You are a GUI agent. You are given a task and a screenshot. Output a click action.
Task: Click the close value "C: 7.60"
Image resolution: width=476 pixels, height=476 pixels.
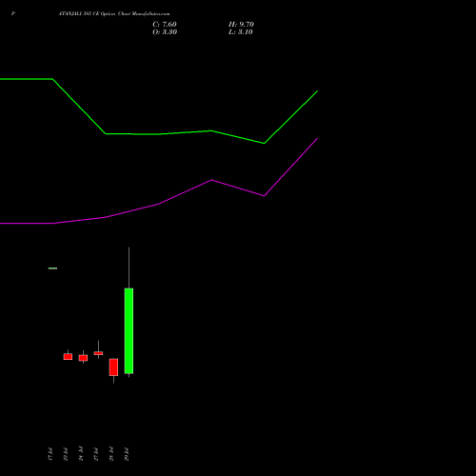pos(165,25)
